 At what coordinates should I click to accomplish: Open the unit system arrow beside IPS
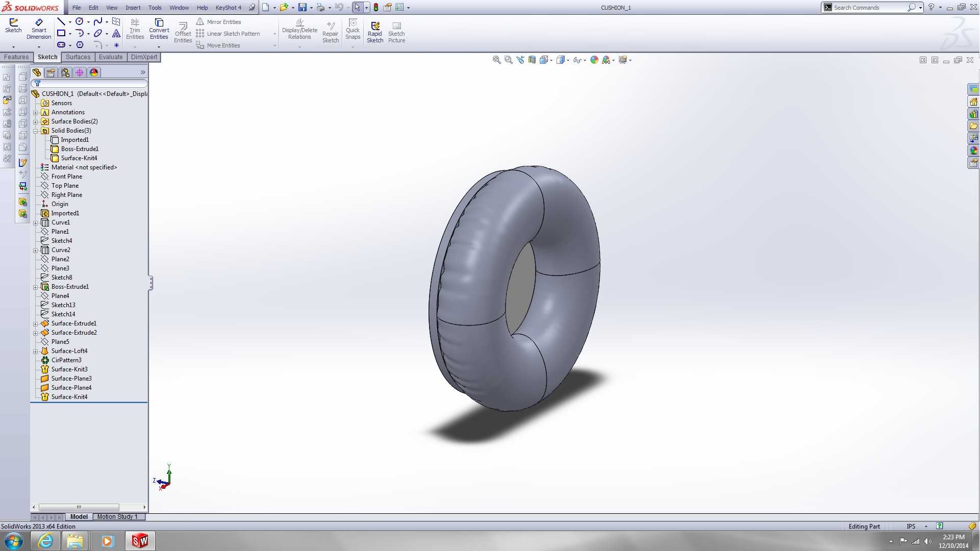tap(926, 527)
